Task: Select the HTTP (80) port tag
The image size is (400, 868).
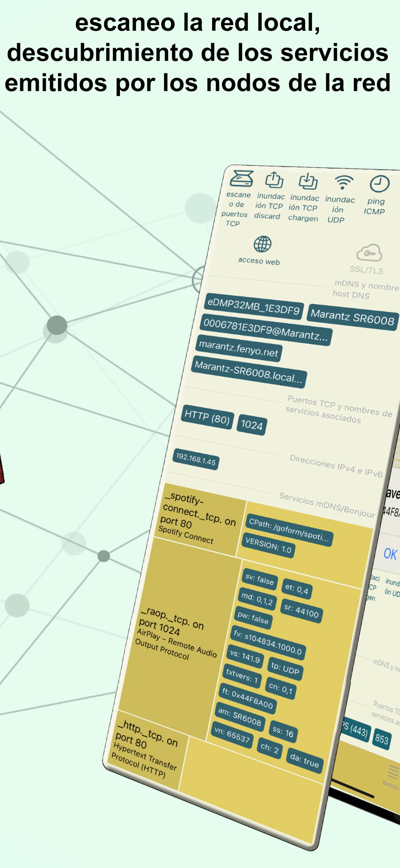Action: pos(207,417)
